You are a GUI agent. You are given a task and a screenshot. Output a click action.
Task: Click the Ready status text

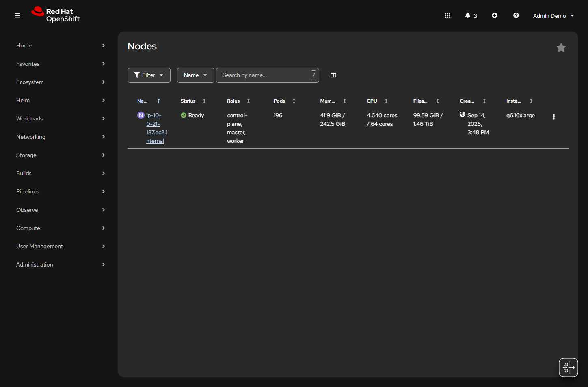tap(196, 115)
